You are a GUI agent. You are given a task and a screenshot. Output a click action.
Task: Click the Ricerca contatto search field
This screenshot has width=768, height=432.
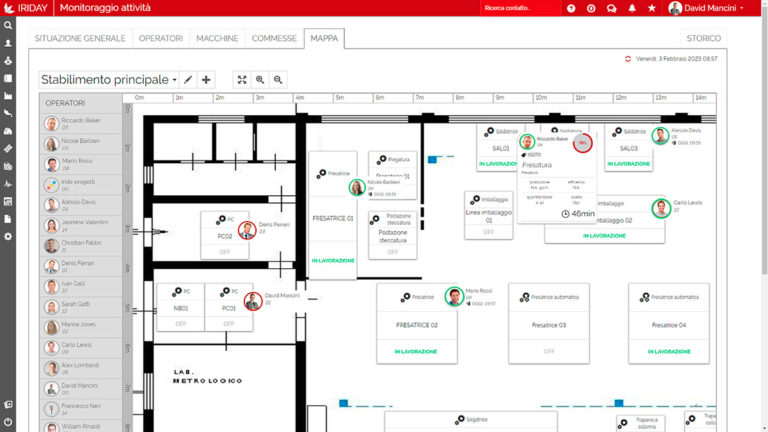518,8
